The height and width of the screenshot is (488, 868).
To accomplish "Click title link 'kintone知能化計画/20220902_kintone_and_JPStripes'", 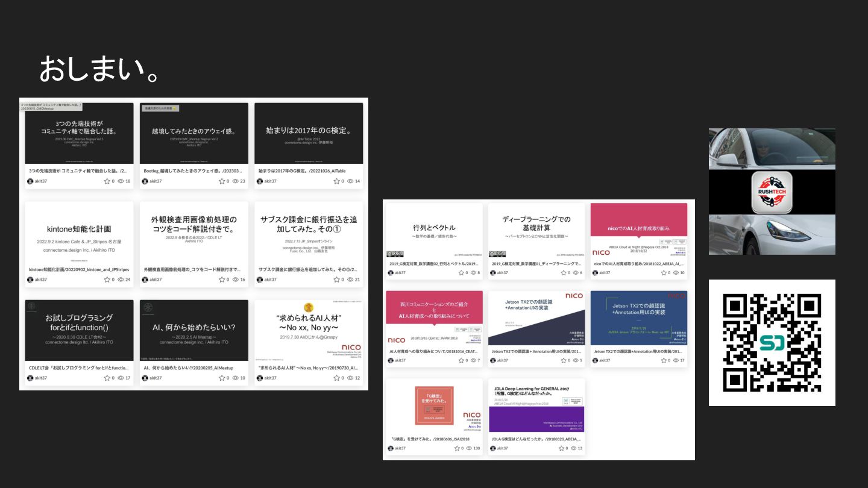I will (79, 269).
